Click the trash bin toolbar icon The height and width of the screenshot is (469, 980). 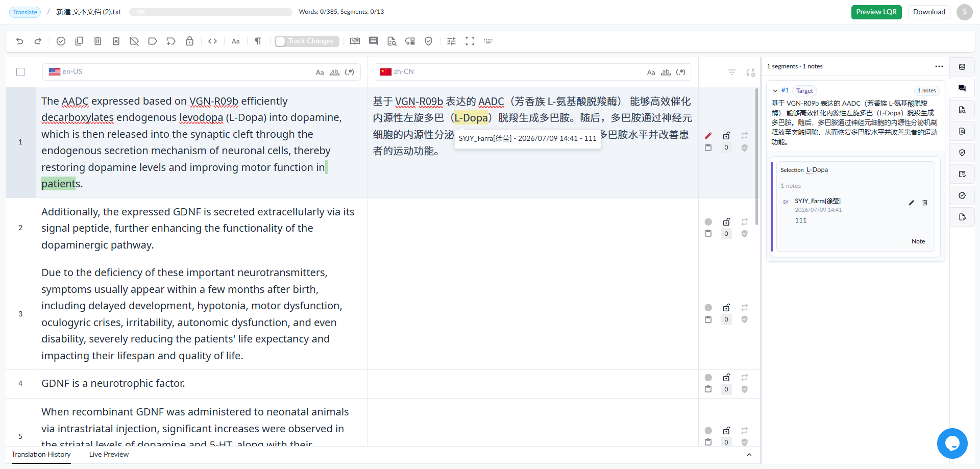97,41
